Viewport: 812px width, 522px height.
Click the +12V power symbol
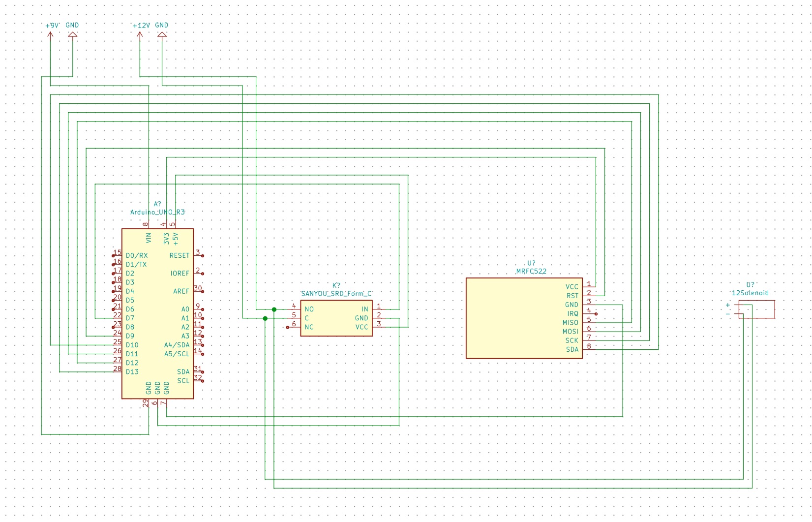[x=140, y=35]
